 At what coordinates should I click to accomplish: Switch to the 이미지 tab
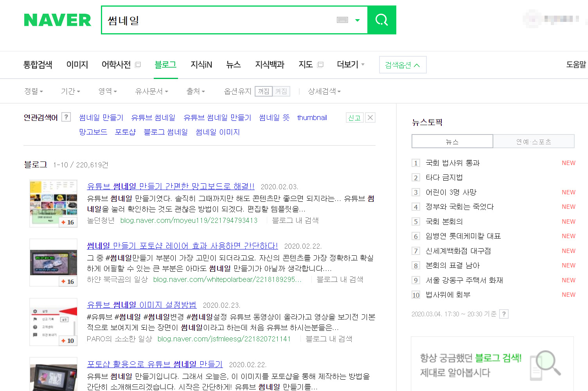pyautogui.click(x=77, y=65)
